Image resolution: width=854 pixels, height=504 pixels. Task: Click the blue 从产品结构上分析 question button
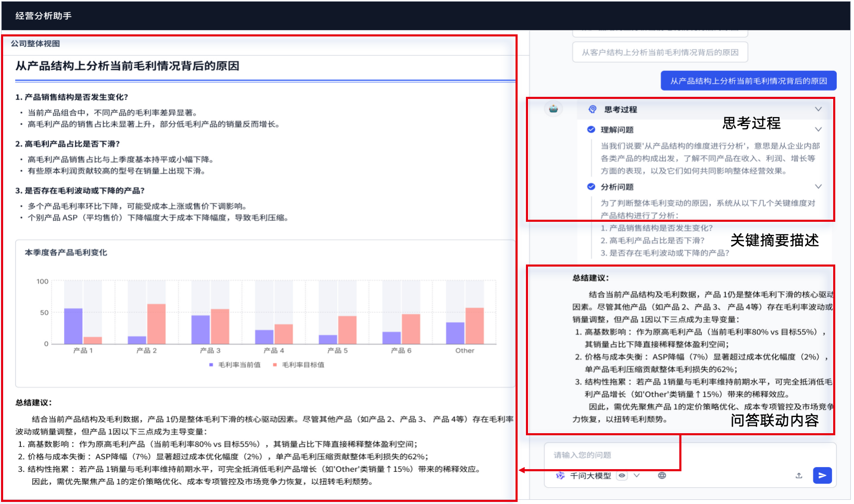point(748,80)
